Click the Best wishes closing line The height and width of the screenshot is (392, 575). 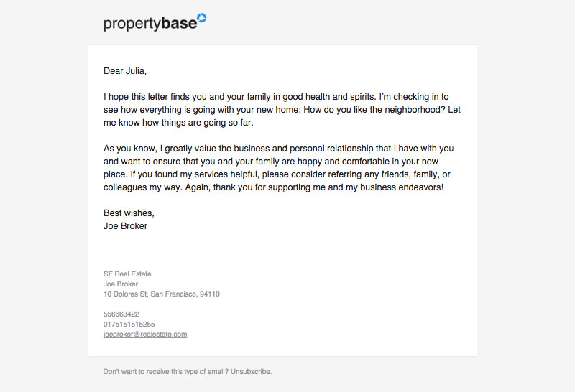click(x=129, y=213)
